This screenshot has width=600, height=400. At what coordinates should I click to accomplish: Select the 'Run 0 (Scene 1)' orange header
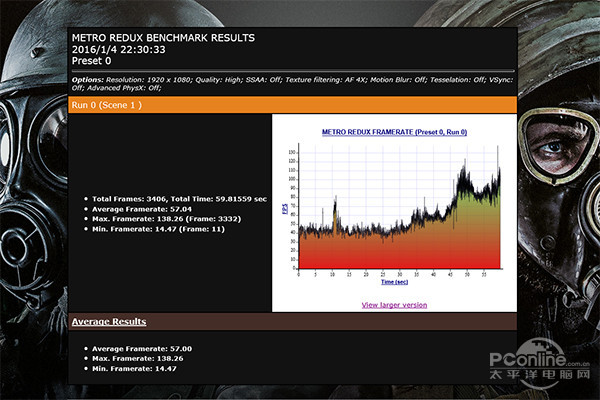pyautogui.click(x=292, y=105)
